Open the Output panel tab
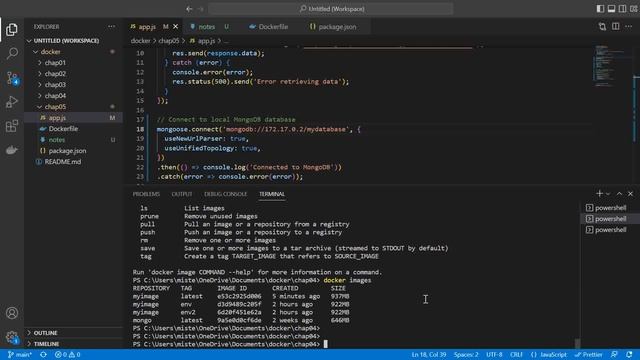Screen dimensions: 640x360 point(182,194)
